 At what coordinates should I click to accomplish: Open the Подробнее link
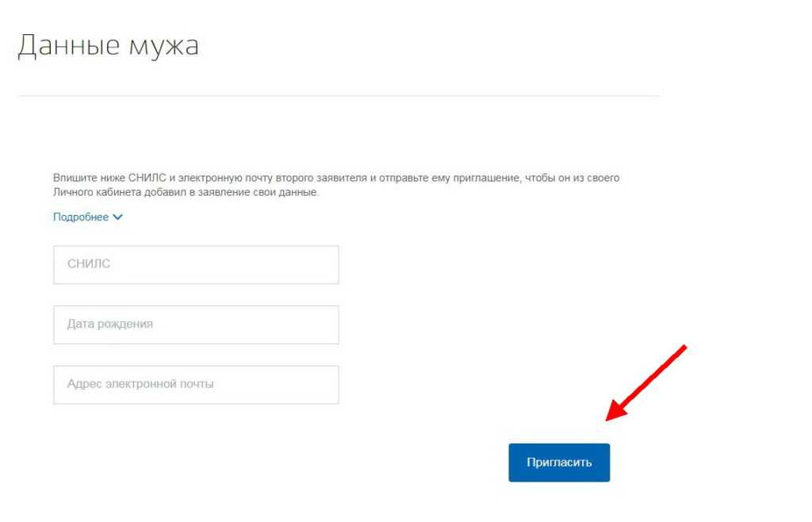coord(81,217)
